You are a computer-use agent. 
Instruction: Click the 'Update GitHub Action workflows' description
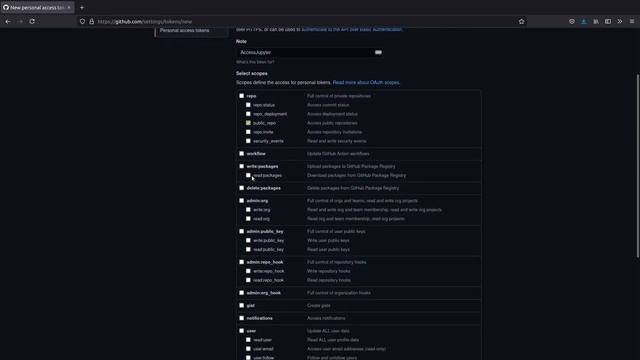pyautogui.click(x=338, y=153)
